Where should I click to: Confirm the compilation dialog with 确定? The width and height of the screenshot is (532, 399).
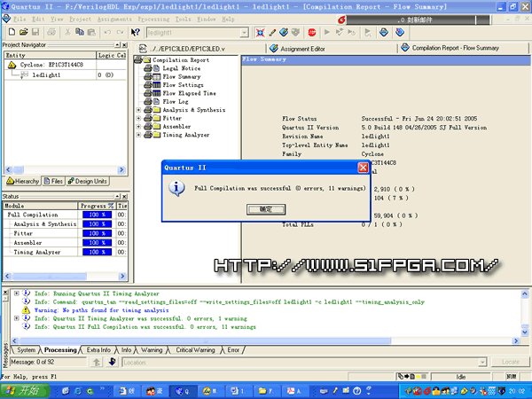(266, 209)
